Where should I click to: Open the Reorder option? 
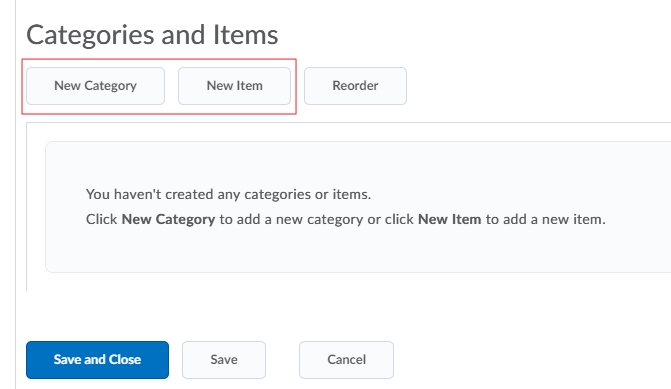coord(355,86)
